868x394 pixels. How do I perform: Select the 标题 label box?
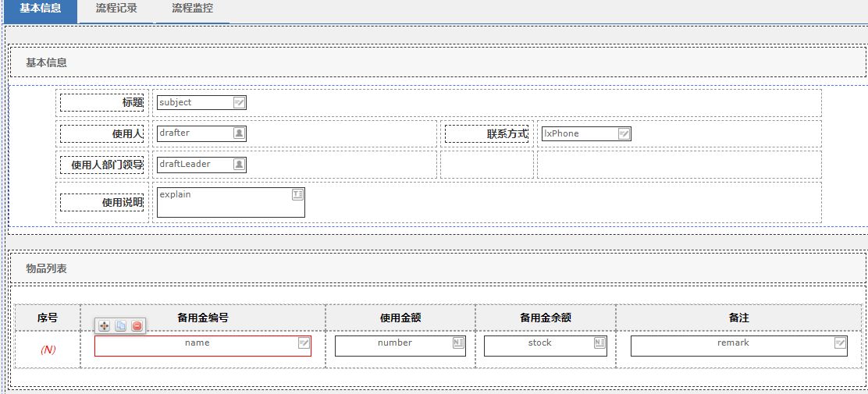pyautogui.click(x=101, y=103)
